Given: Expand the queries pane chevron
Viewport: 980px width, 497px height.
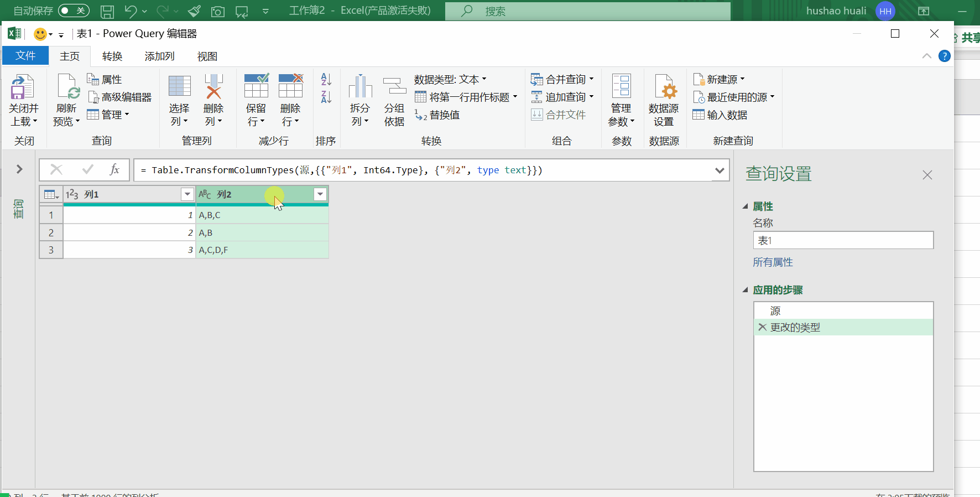Looking at the screenshot, I should (x=19, y=169).
